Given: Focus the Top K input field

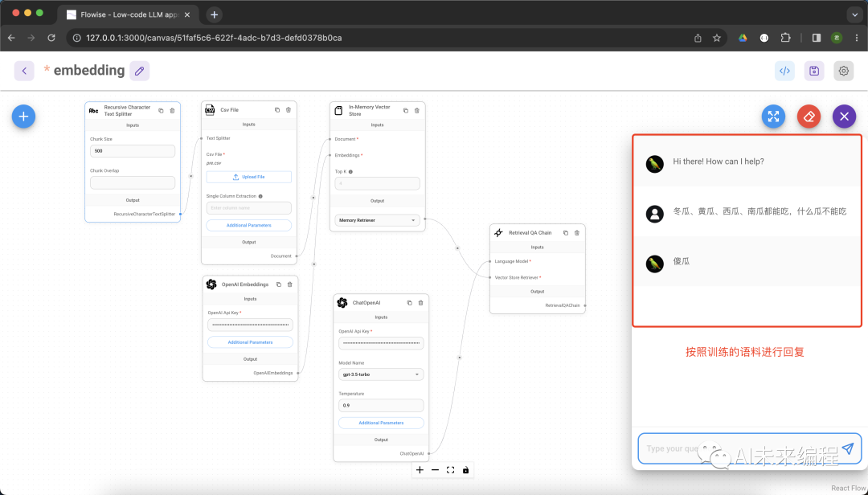Looking at the screenshot, I should (378, 183).
